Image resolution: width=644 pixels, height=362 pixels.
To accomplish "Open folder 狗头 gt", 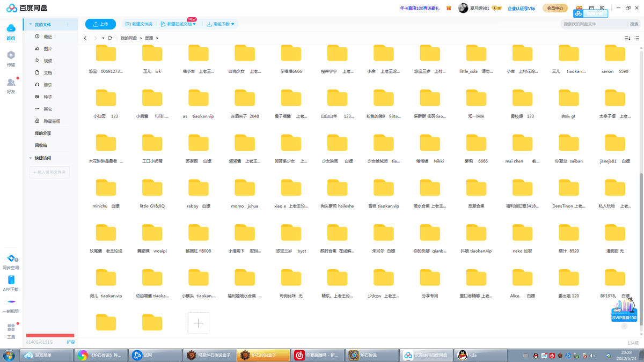I will click(x=568, y=99).
